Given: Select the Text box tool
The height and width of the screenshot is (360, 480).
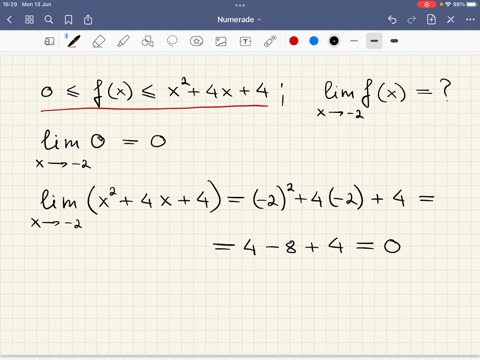Looking at the screenshot, I should coord(245,41).
